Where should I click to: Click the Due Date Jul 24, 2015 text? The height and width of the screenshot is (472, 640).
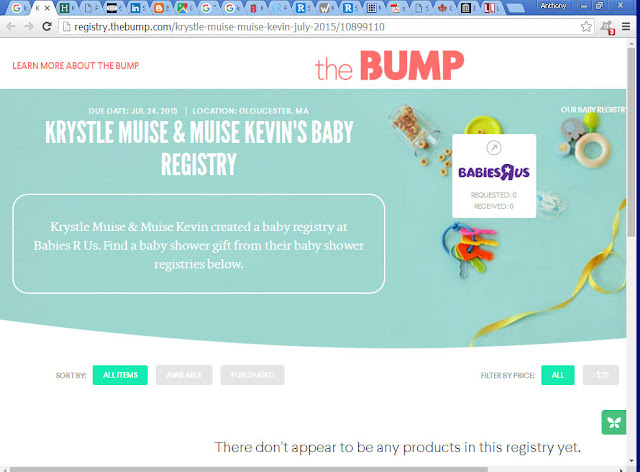pyautogui.click(x=133, y=111)
